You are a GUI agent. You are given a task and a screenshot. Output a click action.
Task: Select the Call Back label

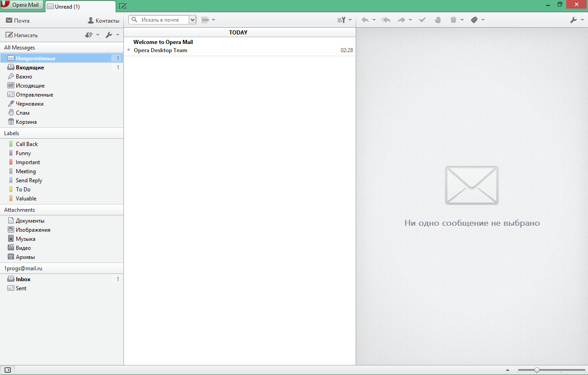(62, 144)
